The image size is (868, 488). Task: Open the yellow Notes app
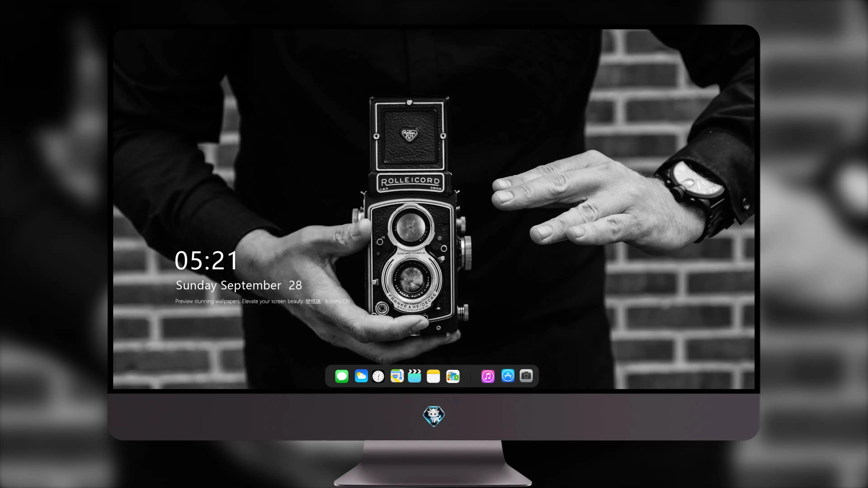point(433,376)
